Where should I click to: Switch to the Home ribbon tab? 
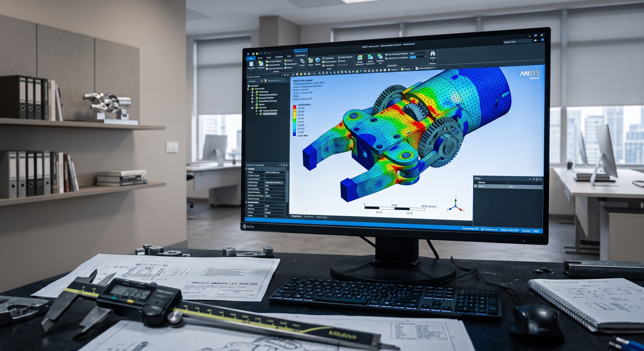260,58
